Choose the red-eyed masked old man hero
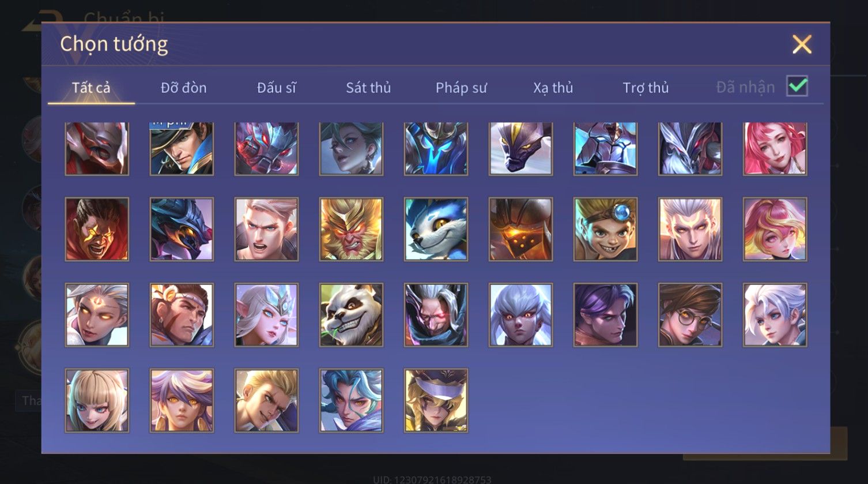The height and width of the screenshot is (484, 868). [436, 315]
